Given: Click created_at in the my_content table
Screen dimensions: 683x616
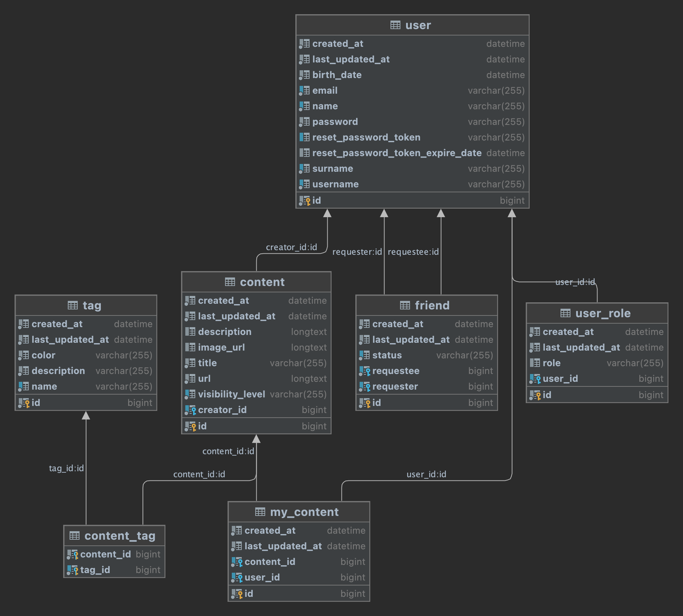Looking at the screenshot, I should coord(299,530).
